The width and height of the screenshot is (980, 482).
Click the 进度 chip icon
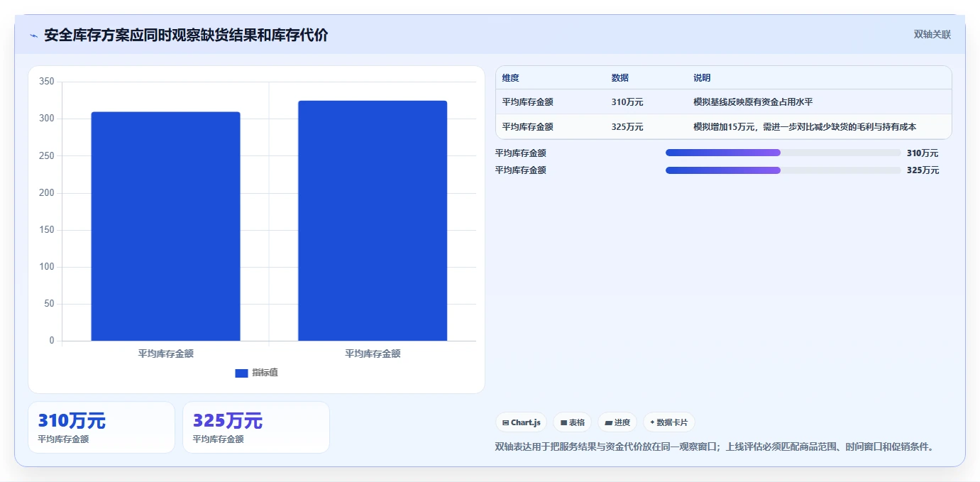(608, 422)
